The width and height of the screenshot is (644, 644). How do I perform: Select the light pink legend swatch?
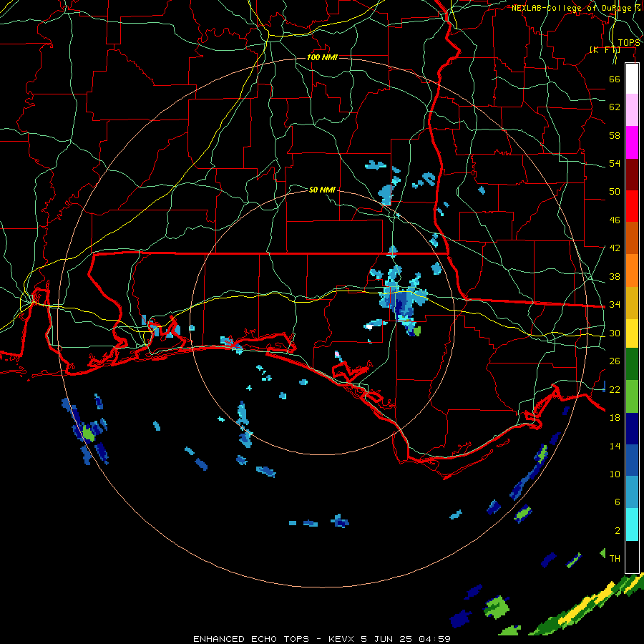(632, 110)
